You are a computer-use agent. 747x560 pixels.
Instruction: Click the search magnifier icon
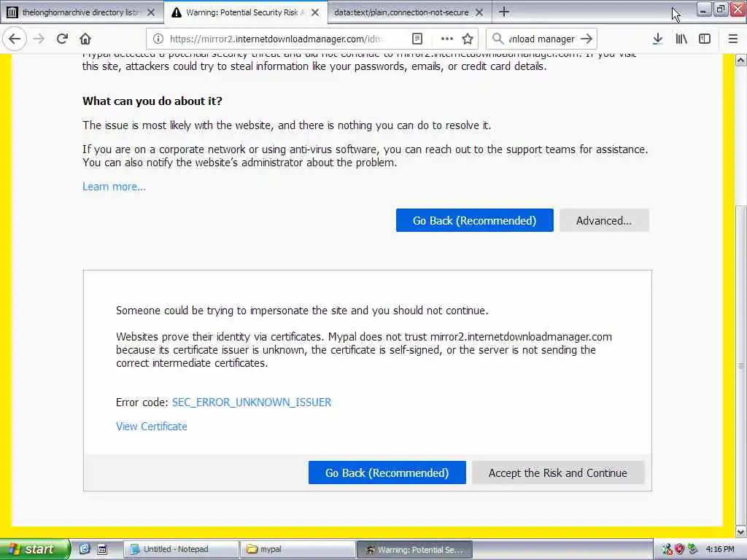click(x=498, y=39)
